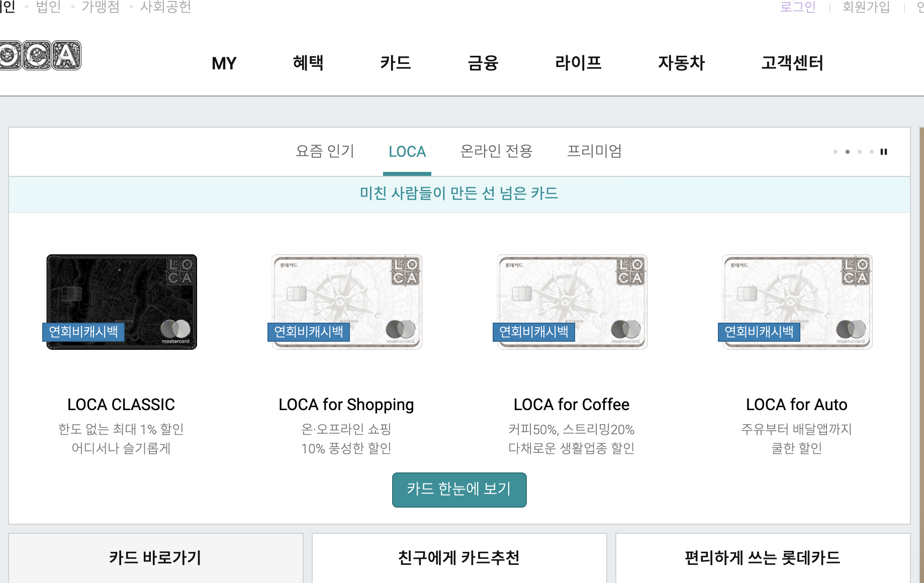Switch to the 온라인 전용 tab
The height and width of the screenshot is (583, 924).
(x=496, y=151)
